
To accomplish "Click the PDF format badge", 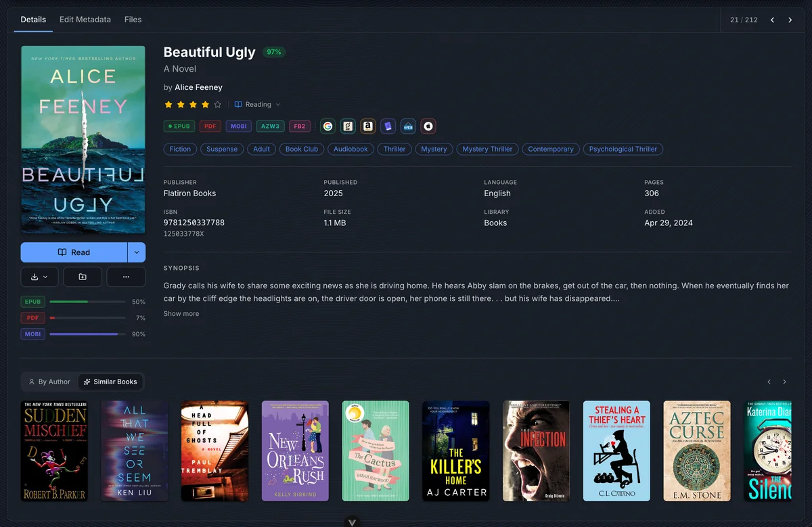I will 210,127.
